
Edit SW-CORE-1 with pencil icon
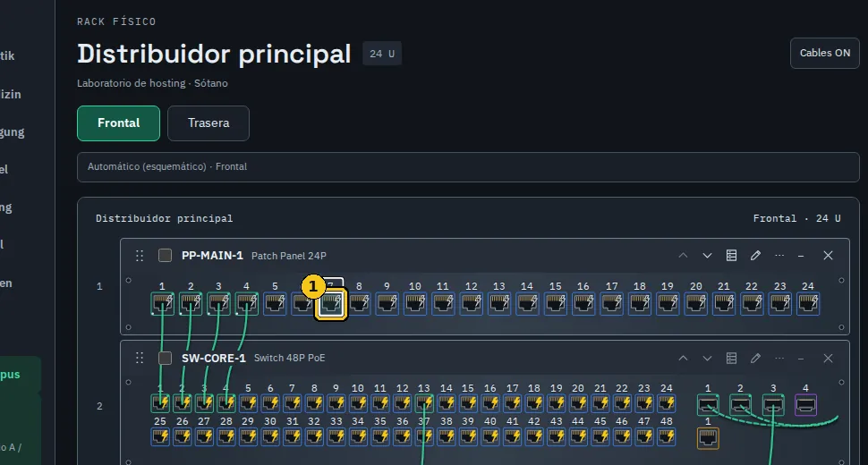pos(755,359)
